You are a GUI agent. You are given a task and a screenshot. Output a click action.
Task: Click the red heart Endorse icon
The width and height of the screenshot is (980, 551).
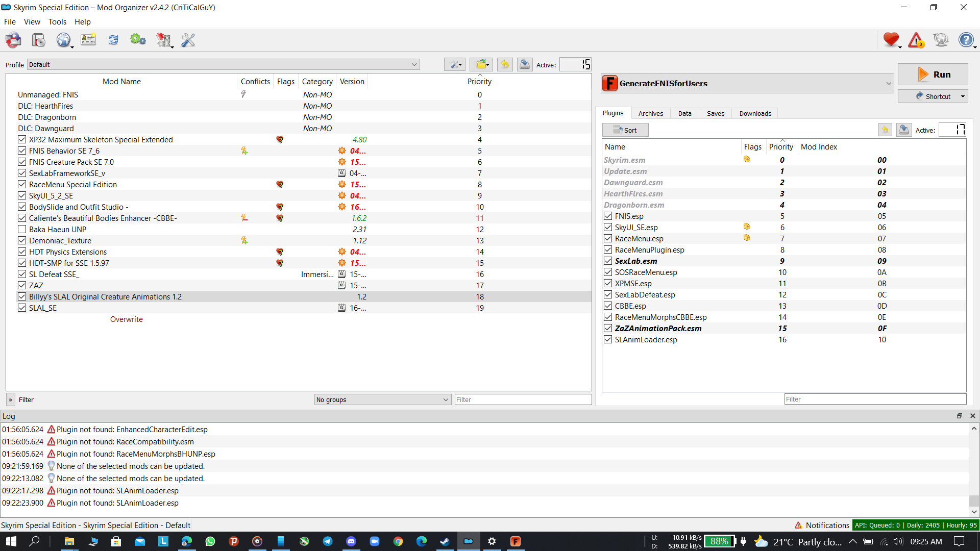click(891, 40)
